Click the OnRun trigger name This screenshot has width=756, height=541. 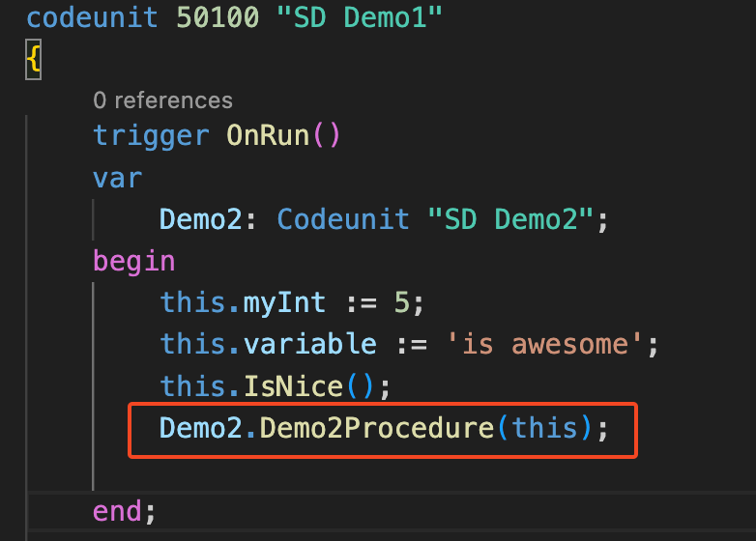[x=267, y=135]
